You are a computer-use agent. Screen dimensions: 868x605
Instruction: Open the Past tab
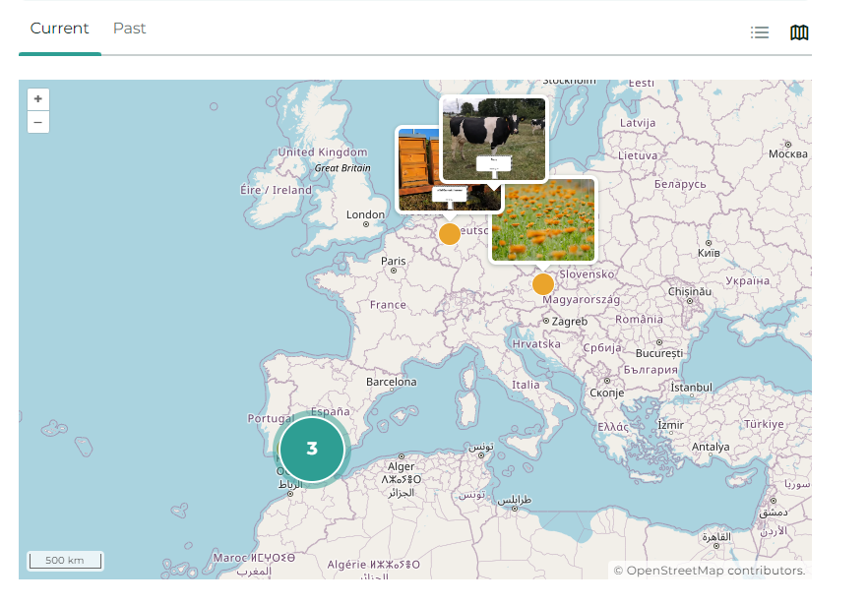tap(129, 29)
